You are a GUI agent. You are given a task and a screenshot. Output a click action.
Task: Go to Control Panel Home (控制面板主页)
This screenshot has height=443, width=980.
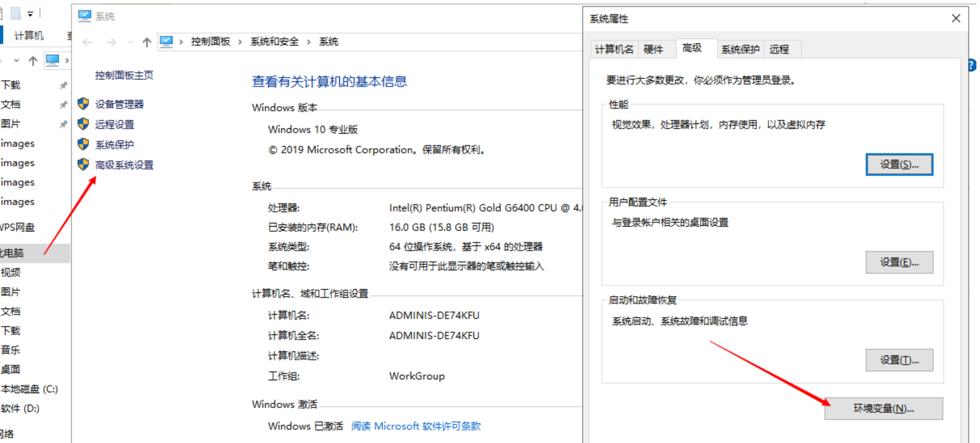click(124, 75)
